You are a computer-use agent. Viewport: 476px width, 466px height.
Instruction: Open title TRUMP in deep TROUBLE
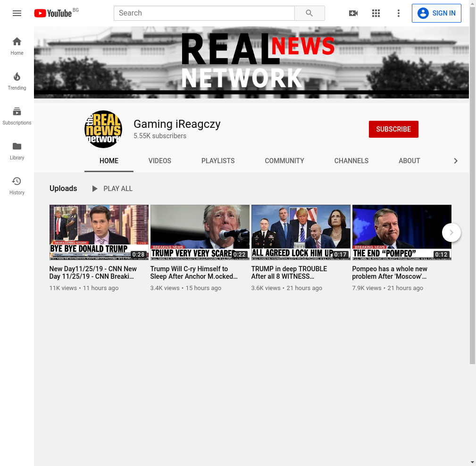coord(289,273)
